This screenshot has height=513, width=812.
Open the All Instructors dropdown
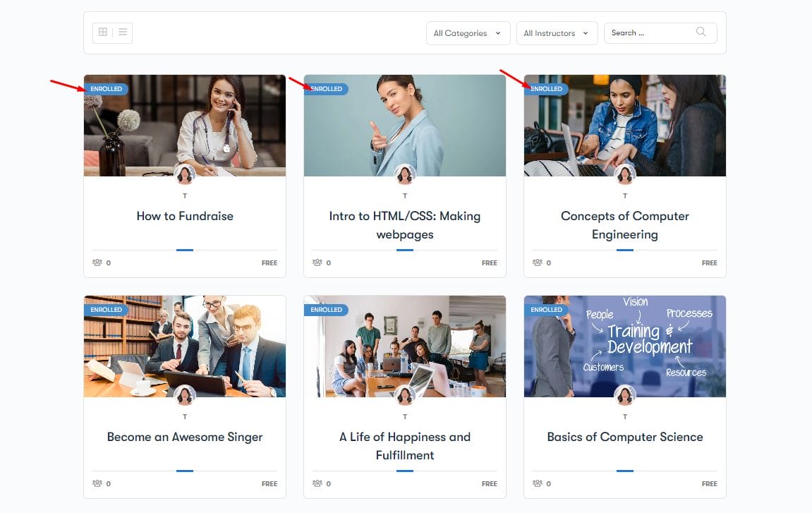[557, 33]
